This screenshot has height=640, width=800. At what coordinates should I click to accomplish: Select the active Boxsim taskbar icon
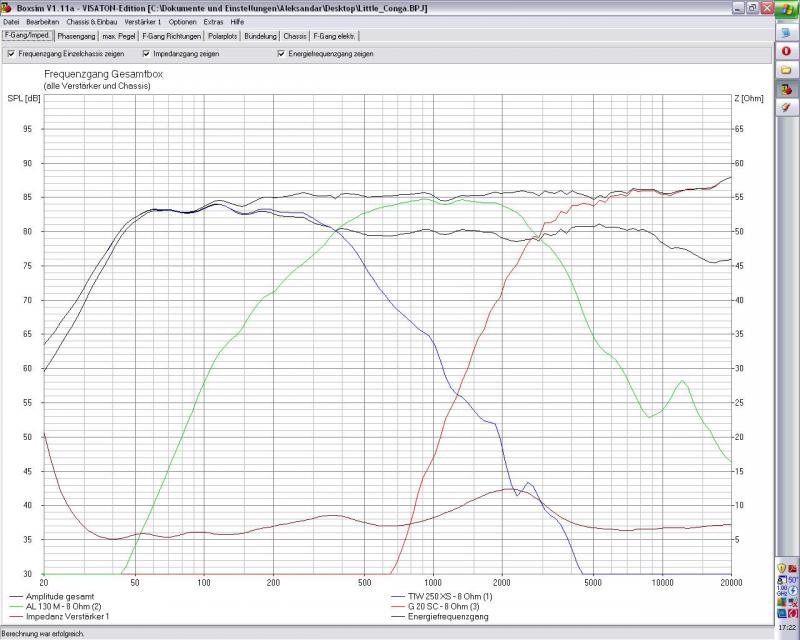pos(787,89)
